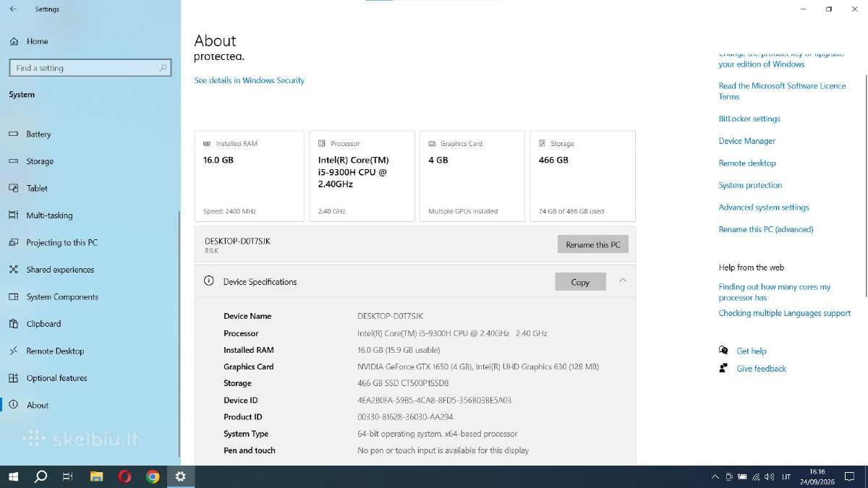The height and width of the screenshot is (488, 868).
Task: Select About in sidebar
Action: click(x=90, y=406)
